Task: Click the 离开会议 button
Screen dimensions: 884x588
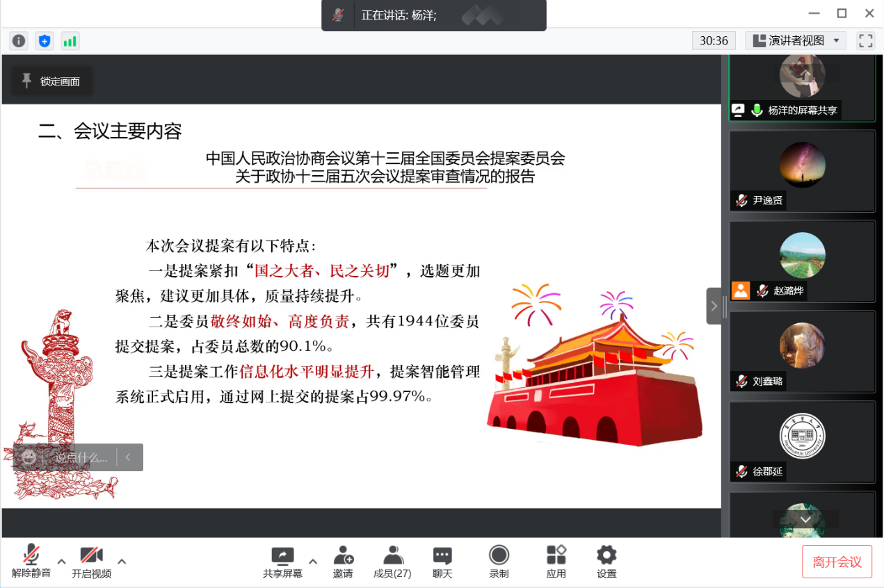Action: click(837, 562)
